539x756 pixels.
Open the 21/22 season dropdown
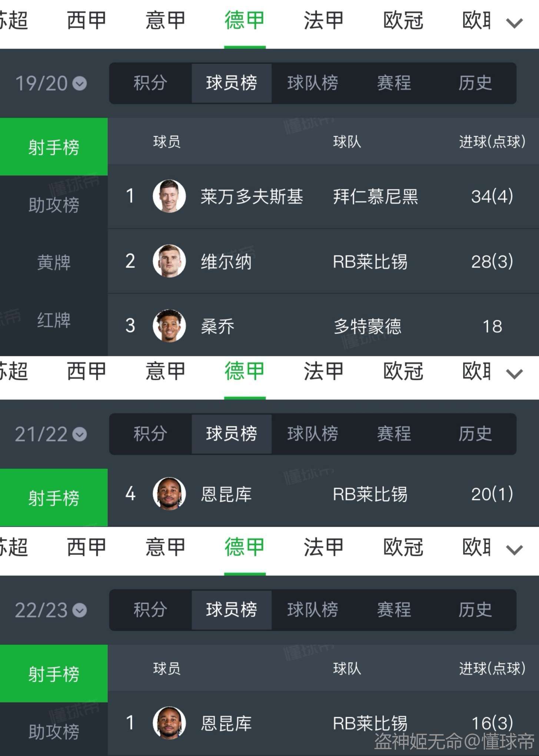pos(51,434)
